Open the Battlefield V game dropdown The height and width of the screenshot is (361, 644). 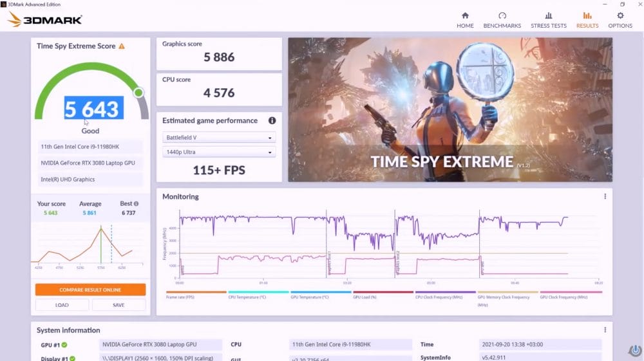tap(219, 137)
